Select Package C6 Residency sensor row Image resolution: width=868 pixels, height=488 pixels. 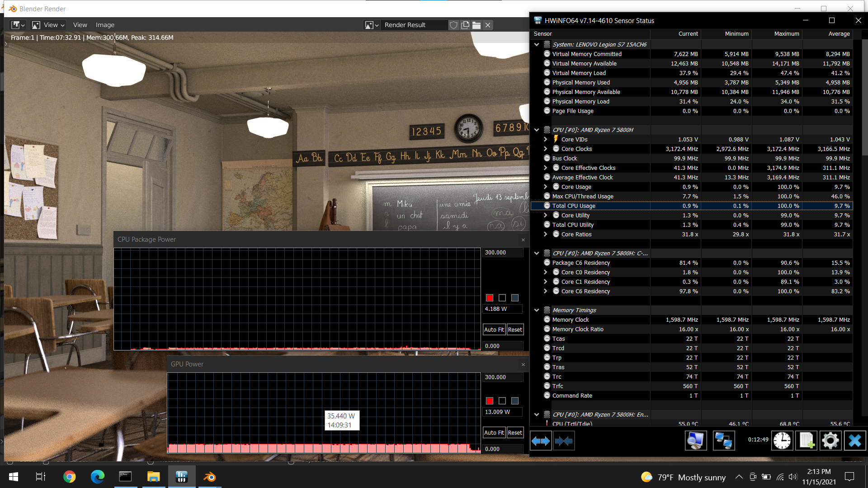692,263
